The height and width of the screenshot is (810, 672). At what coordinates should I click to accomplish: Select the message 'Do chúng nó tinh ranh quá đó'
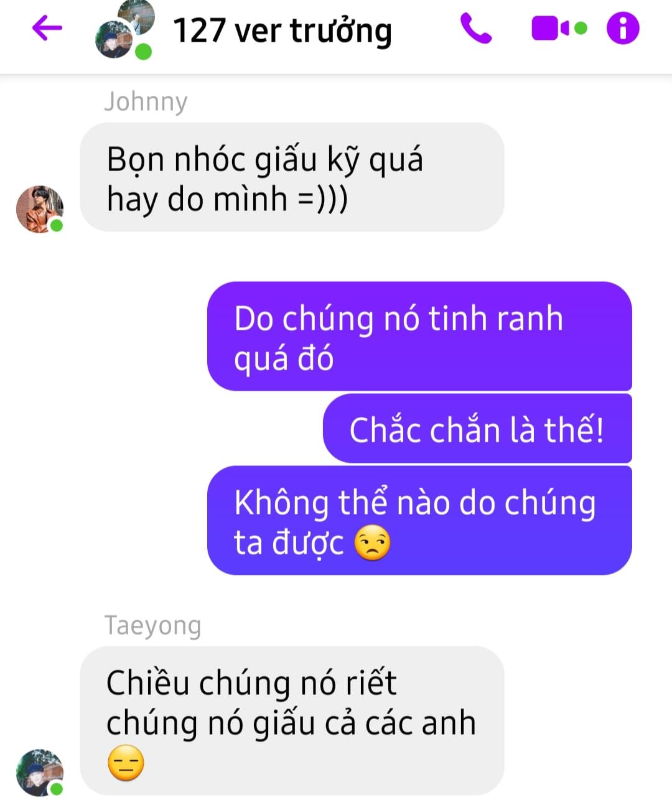tap(419, 337)
